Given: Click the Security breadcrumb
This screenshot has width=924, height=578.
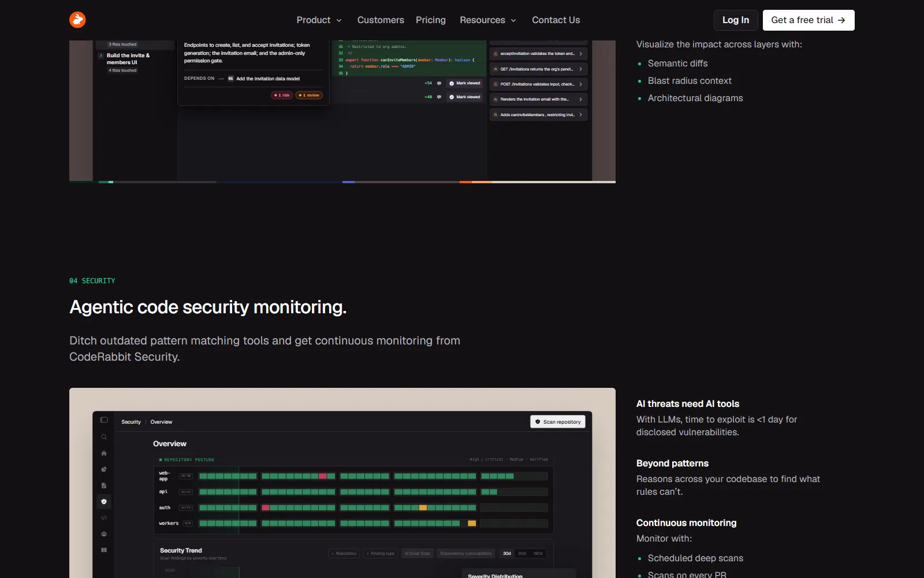Looking at the screenshot, I should tap(131, 422).
